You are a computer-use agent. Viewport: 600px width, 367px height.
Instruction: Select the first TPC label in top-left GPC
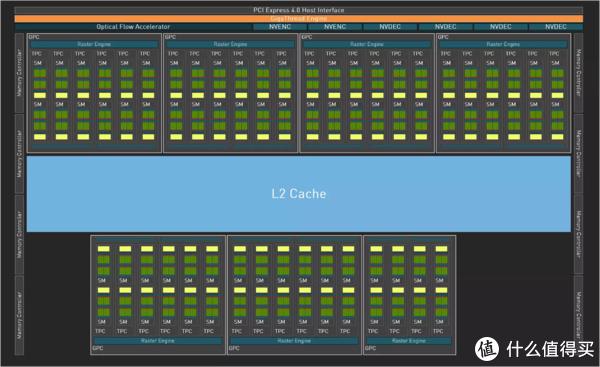tap(37, 54)
